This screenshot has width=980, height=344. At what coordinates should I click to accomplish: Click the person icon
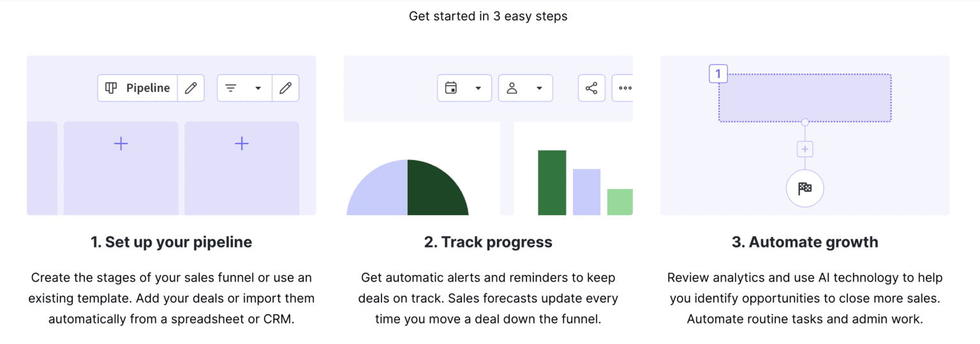[512, 88]
